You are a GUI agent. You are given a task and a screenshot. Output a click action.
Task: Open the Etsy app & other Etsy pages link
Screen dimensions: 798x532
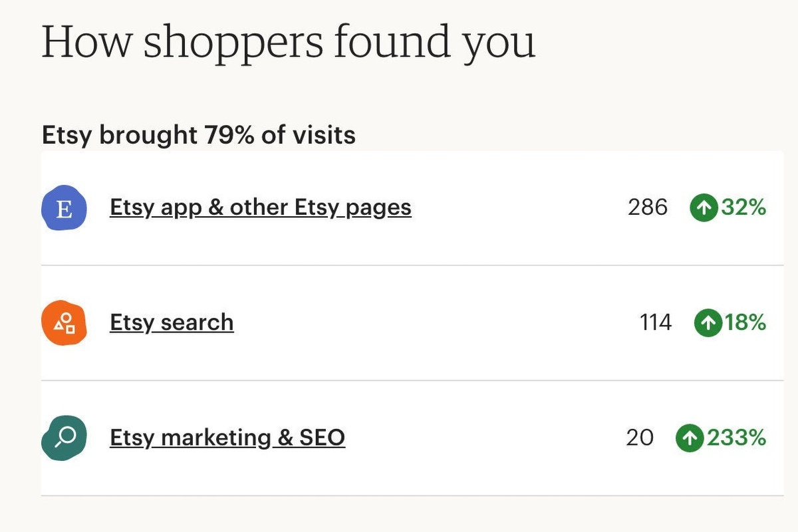coord(260,208)
